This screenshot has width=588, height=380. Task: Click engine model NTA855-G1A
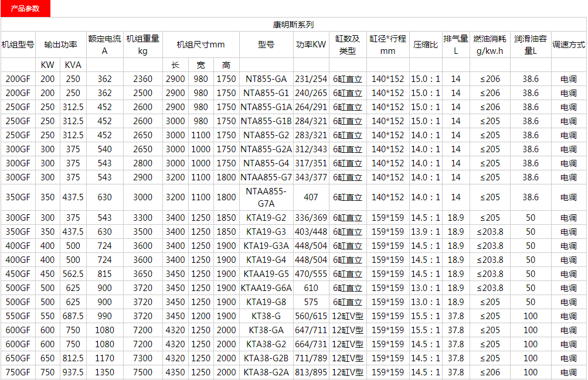(x=266, y=107)
